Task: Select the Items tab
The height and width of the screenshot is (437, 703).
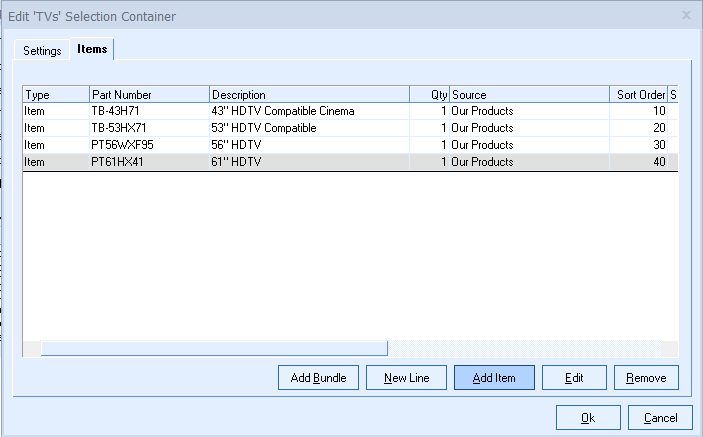Action: point(92,49)
